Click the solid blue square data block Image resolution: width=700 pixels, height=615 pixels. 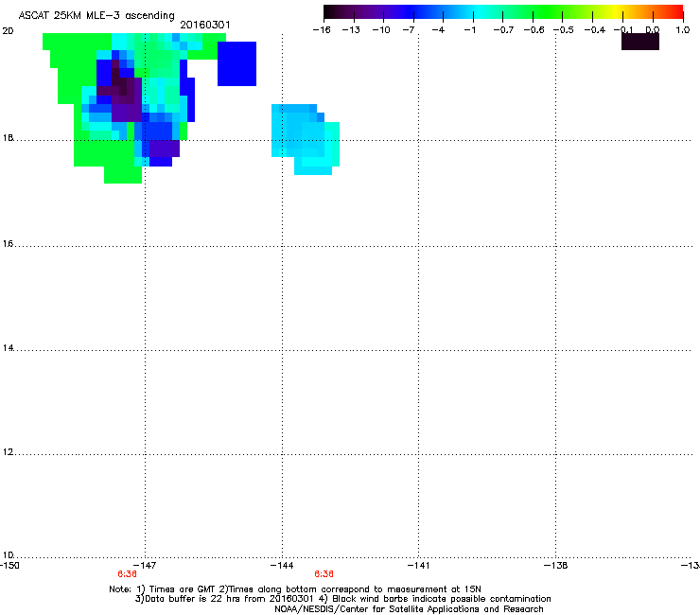coord(236,63)
